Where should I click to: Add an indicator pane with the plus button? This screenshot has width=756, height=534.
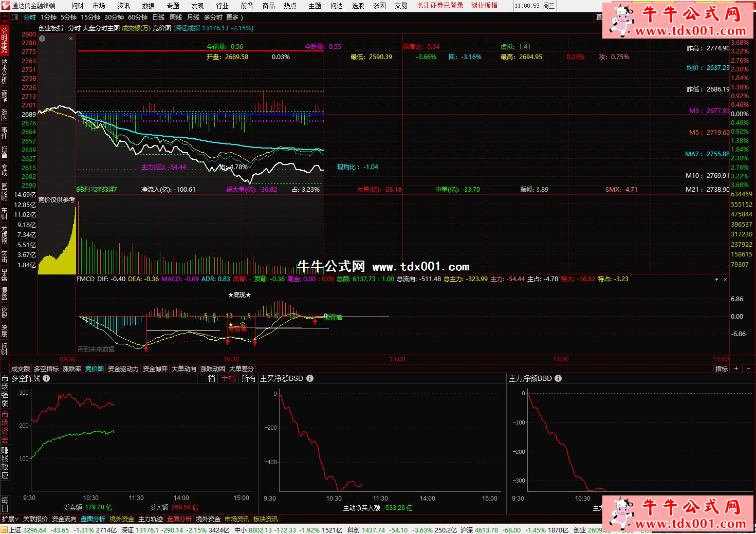(x=736, y=369)
